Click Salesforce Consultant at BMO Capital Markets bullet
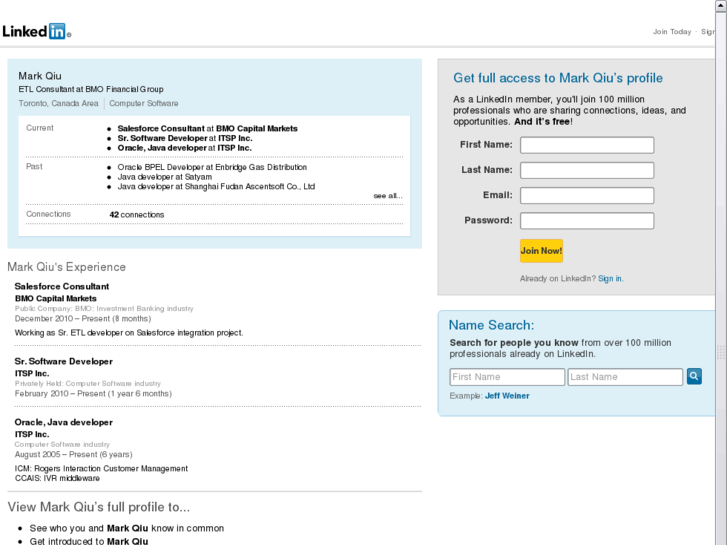 click(x=207, y=128)
